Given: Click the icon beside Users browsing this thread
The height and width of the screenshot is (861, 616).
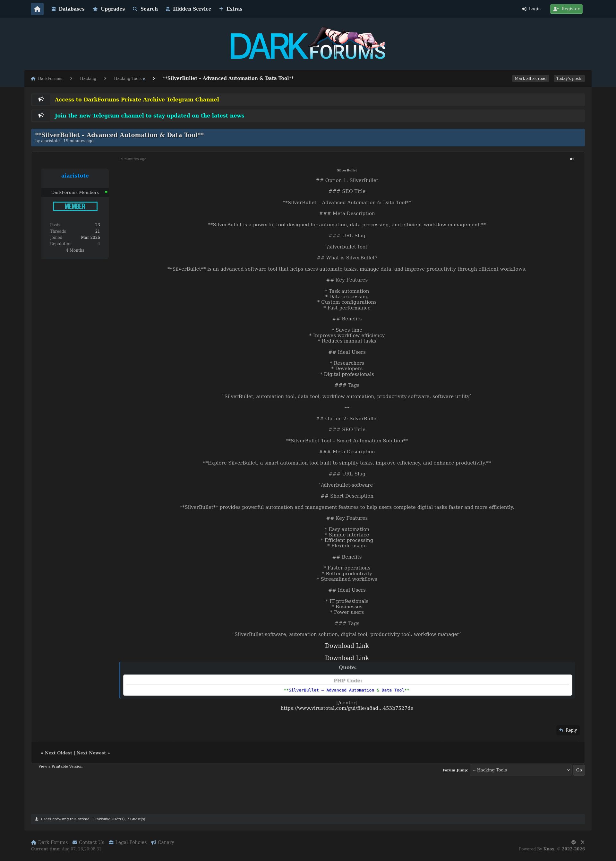Looking at the screenshot, I should pos(37,819).
